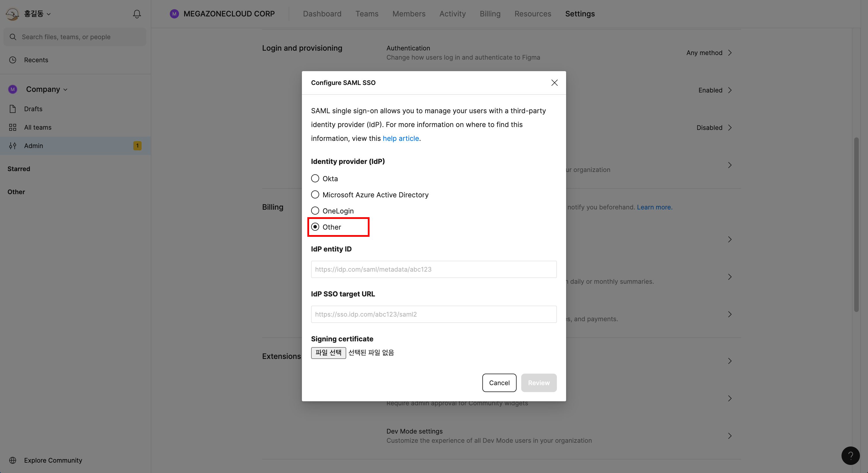Click the Drafts file icon

(13, 109)
